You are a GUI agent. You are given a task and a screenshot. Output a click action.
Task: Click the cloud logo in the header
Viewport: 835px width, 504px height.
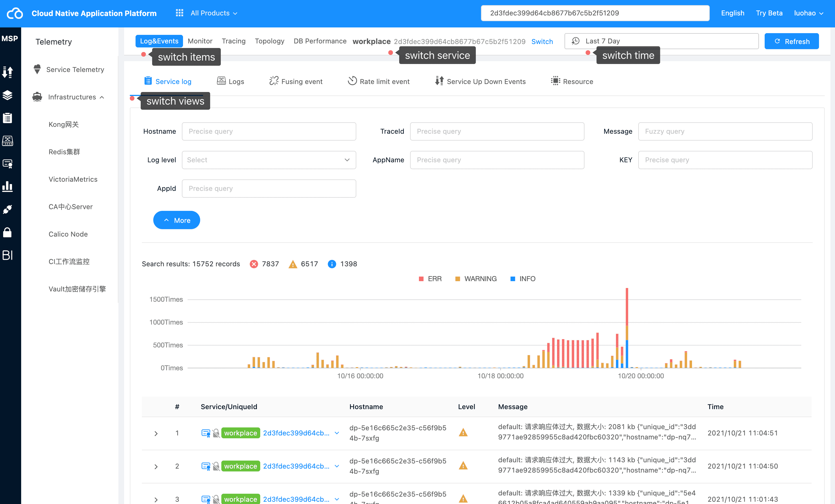15,13
